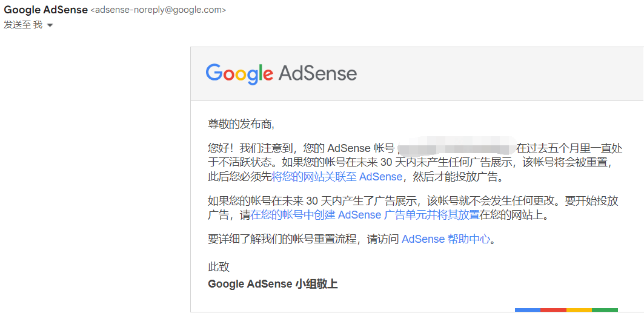644x313 pixels.
Task: Click the red segment of bottom color bar
Action: click(x=553, y=310)
